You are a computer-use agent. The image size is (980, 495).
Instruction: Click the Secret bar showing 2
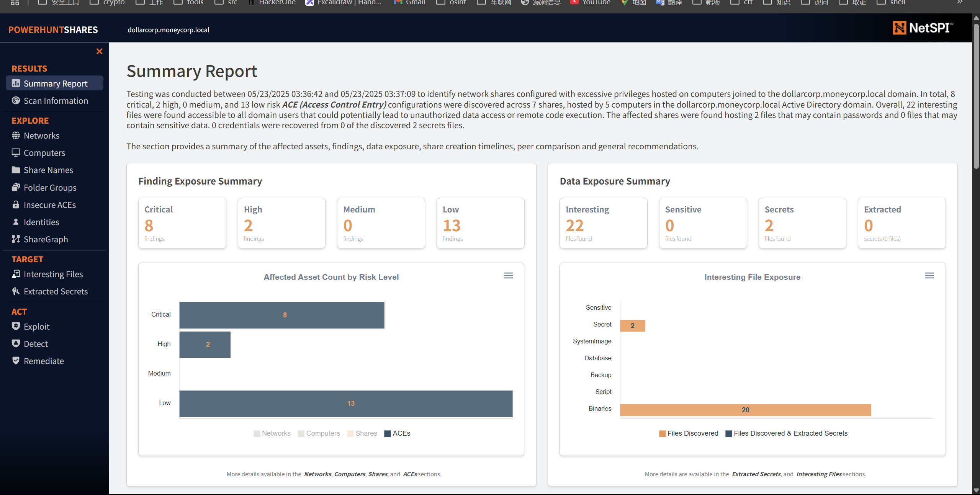pyautogui.click(x=633, y=325)
